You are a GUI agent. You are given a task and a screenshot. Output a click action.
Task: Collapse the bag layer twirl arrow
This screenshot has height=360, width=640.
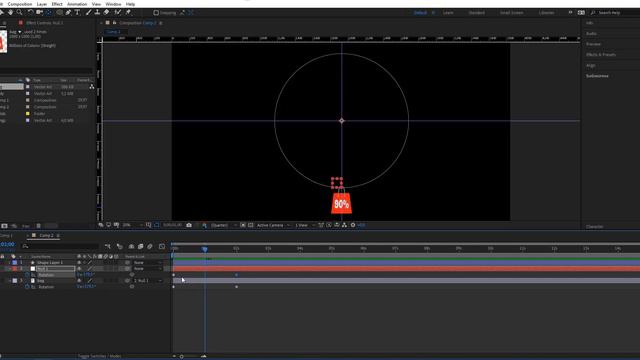(10, 281)
